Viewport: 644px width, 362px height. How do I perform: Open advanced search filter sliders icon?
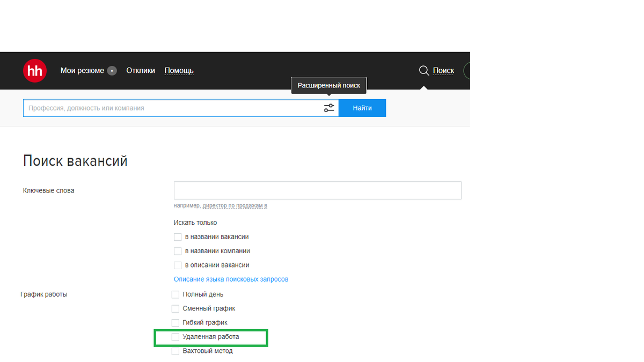pos(329,108)
